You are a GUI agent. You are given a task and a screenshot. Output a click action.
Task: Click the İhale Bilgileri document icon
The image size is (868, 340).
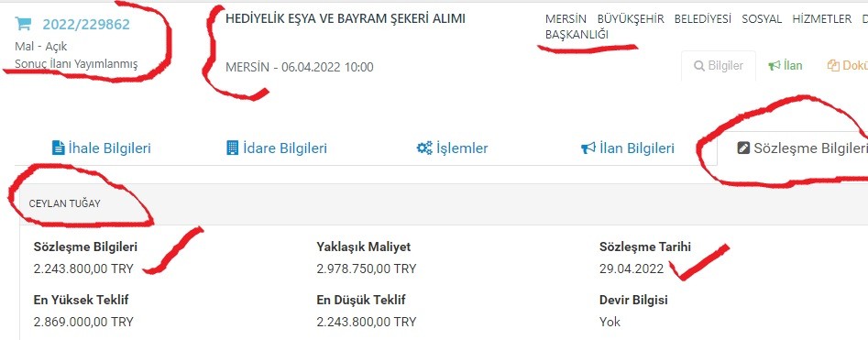point(58,148)
